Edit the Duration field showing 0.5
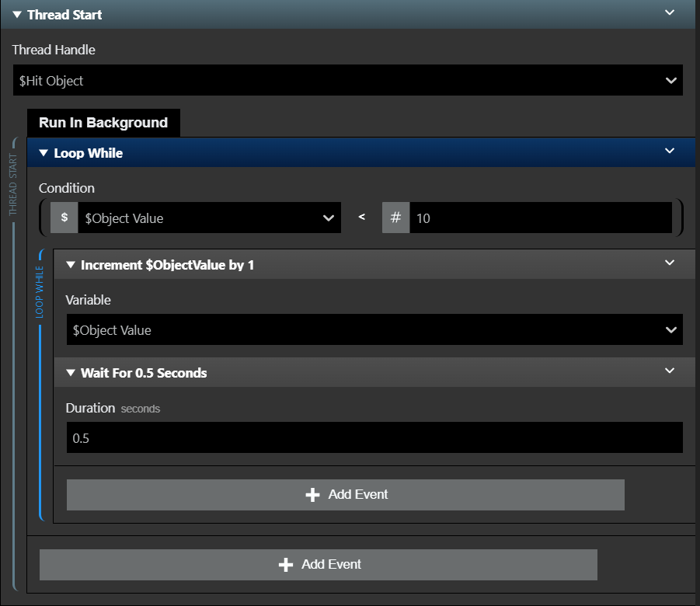This screenshot has width=700, height=606. (374, 437)
